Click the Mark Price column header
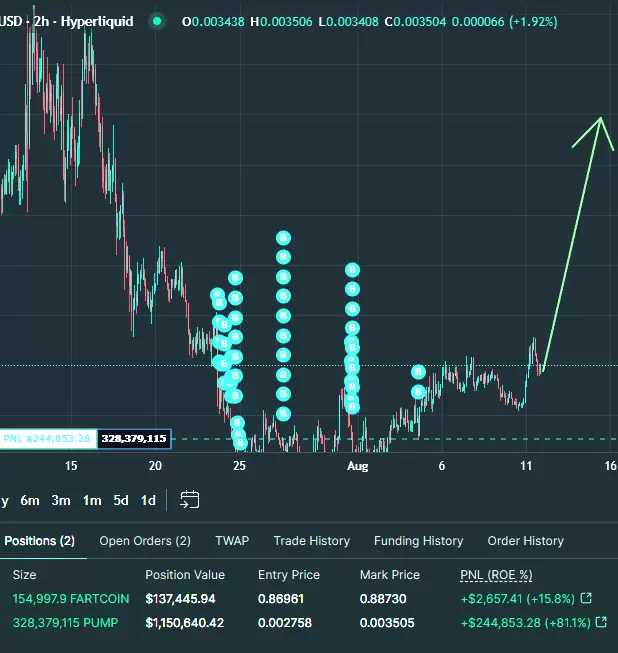618x653 pixels. coord(390,575)
